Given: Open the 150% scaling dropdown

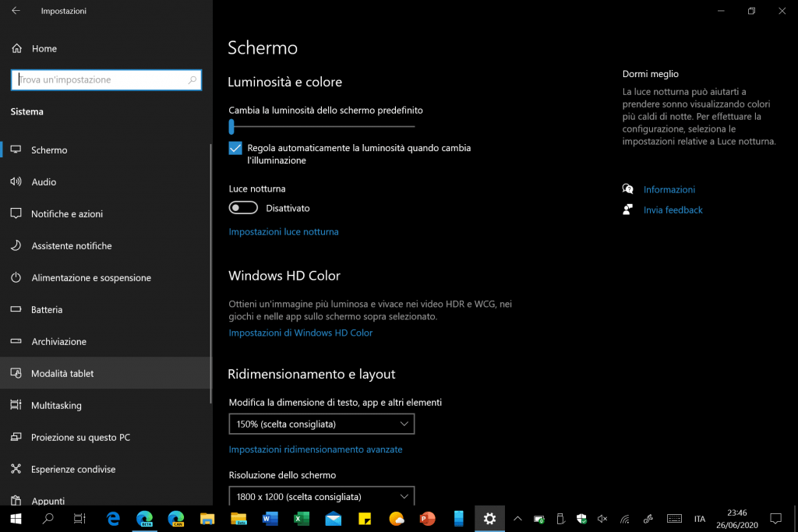Looking at the screenshot, I should click(321, 424).
